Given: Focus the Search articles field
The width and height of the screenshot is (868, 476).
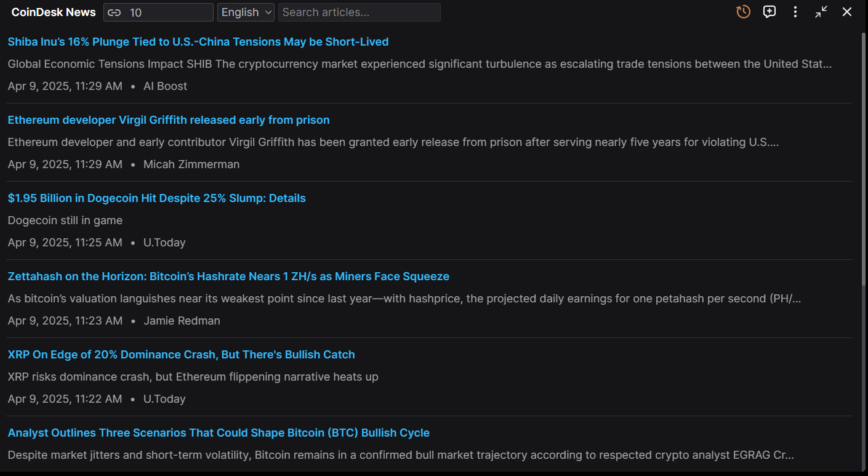Looking at the screenshot, I should pos(360,12).
